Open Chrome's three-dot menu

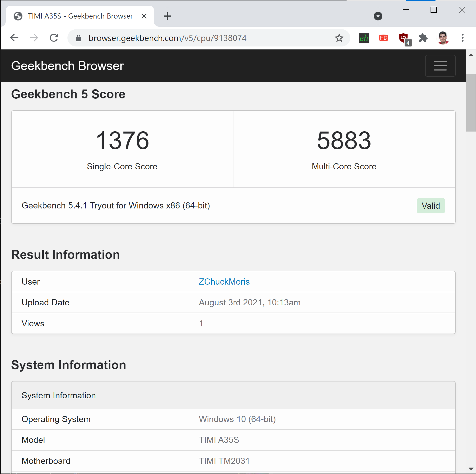pos(462,38)
